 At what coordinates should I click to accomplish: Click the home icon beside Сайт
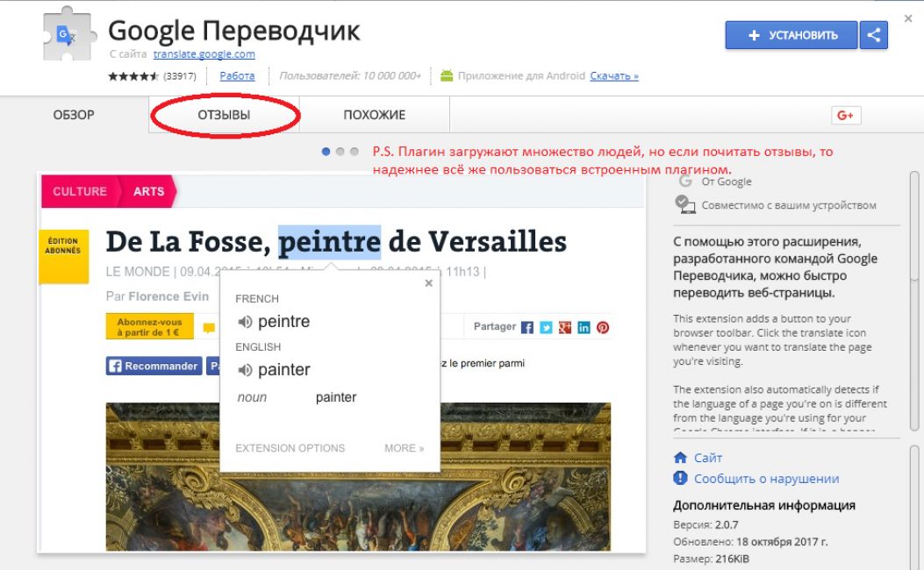[x=680, y=457]
